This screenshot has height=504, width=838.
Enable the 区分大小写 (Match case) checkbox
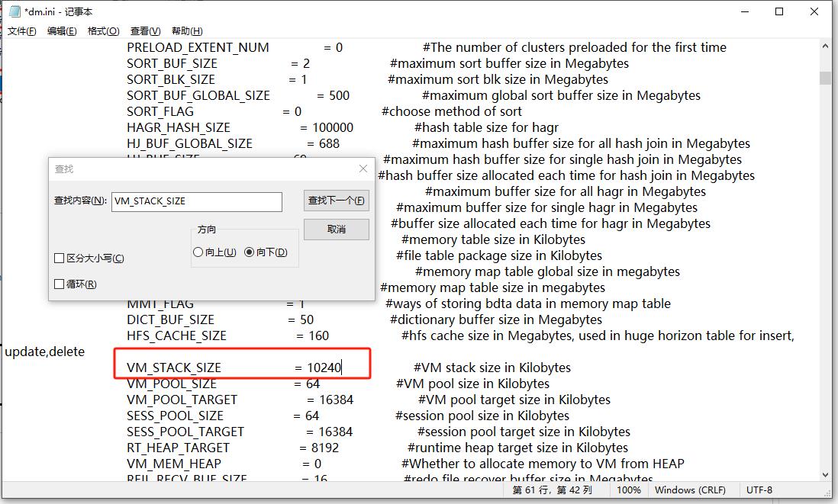pos(59,258)
